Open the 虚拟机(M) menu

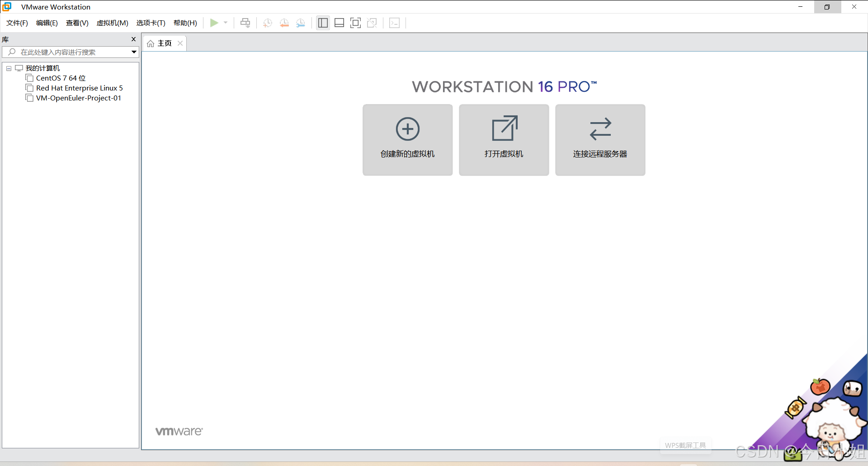click(x=112, y=23)
